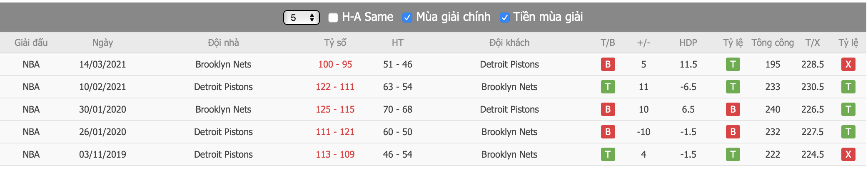868x171 pixels.
Task: Click the red B badge for 14/03/2021 match
Action: 608,64
